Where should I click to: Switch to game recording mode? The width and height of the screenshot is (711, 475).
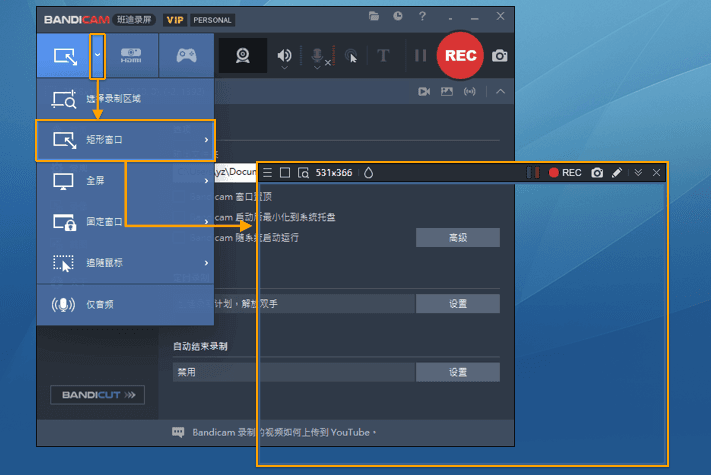[186, 55]
